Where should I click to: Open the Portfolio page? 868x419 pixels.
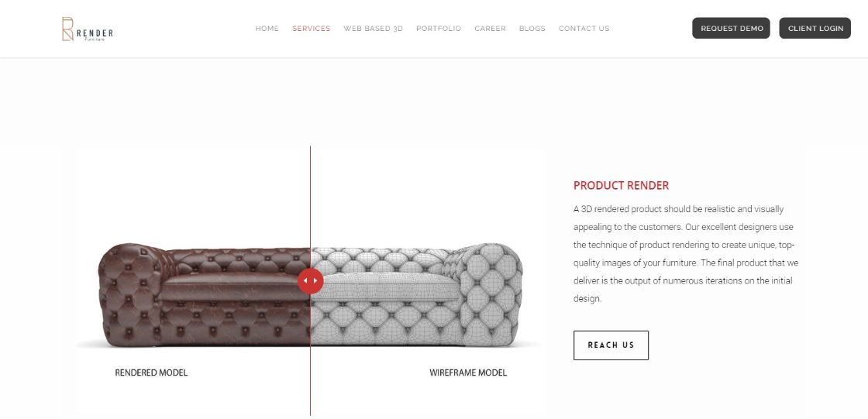[x=439, y=28]
